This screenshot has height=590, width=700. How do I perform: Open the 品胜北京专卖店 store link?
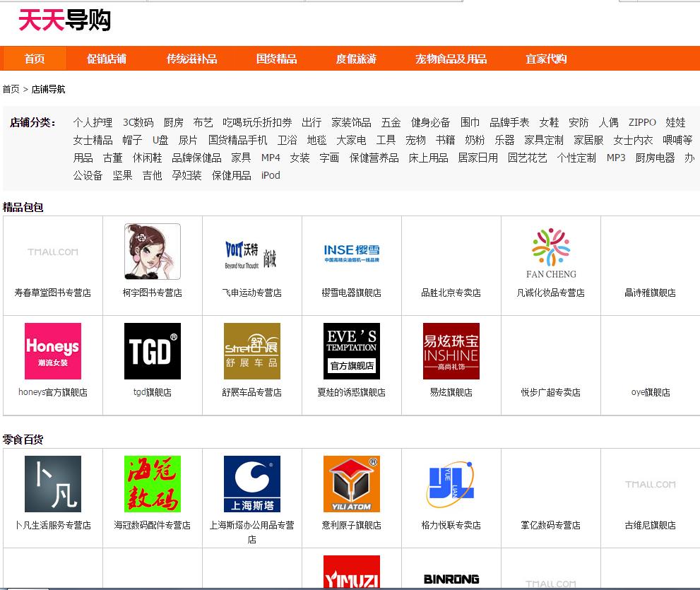coord(451,293)
